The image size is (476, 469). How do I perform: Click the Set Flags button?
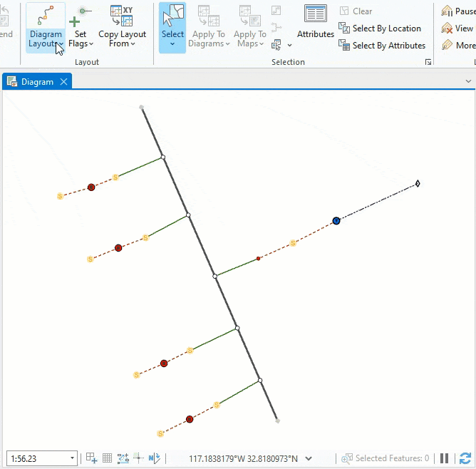[x=81, y=28]
